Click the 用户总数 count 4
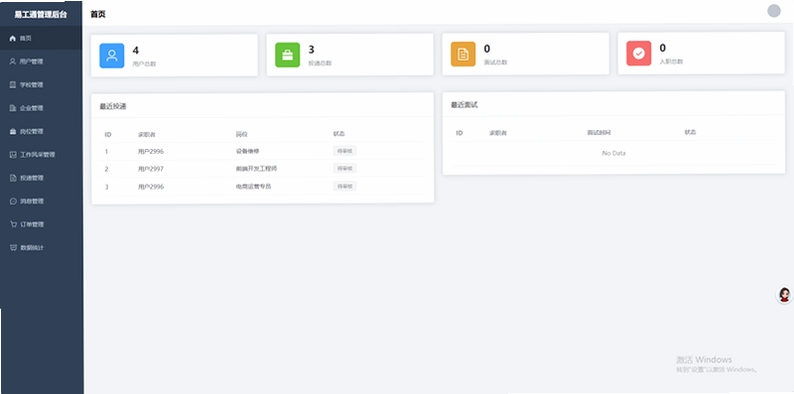The width and height of the screenshot is (794, 394). [x=136, y=50]
